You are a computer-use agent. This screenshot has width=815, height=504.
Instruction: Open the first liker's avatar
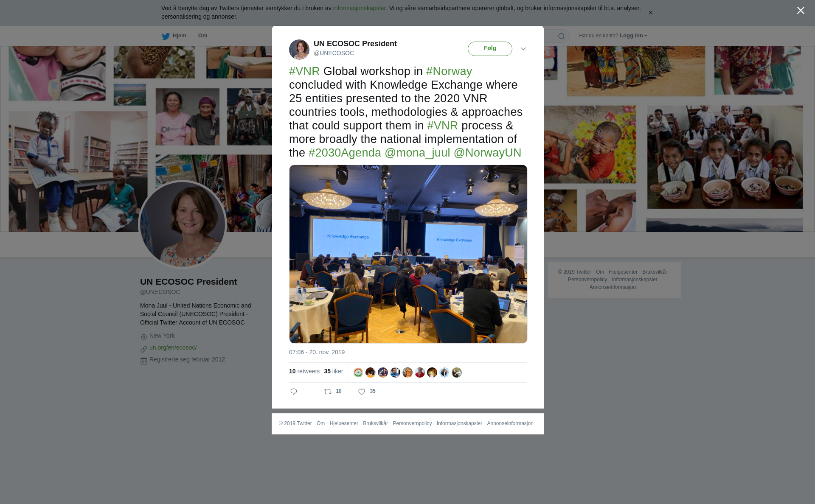pyautogui.click(x=358, y=372)
